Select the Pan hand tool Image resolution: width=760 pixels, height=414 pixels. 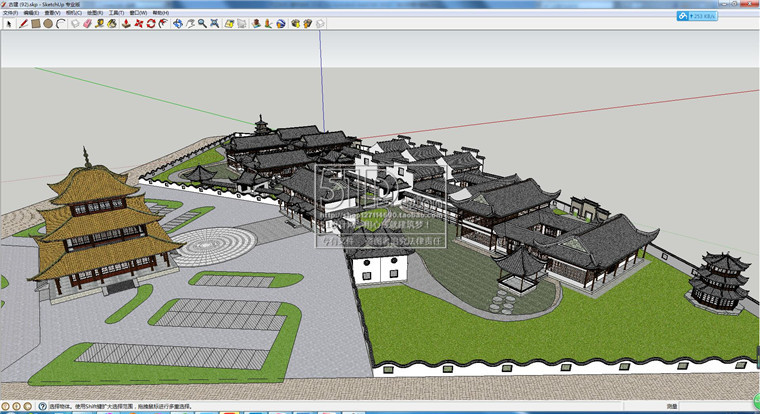(190, 24)
